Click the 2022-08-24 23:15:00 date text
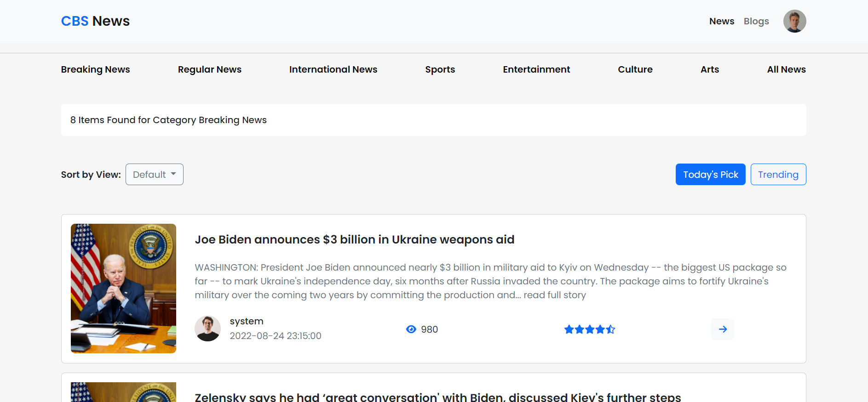The image size is (868, 402). [276, 336]
